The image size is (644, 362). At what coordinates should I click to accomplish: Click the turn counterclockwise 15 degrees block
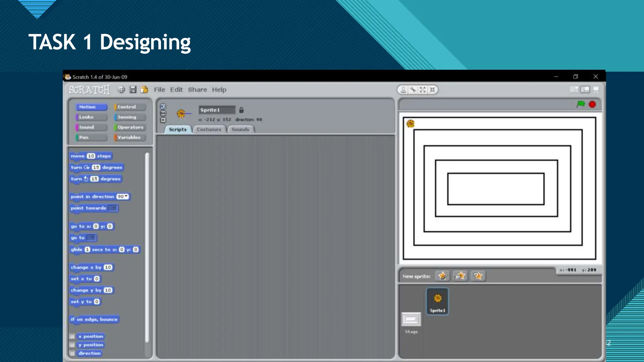point(96,179)
